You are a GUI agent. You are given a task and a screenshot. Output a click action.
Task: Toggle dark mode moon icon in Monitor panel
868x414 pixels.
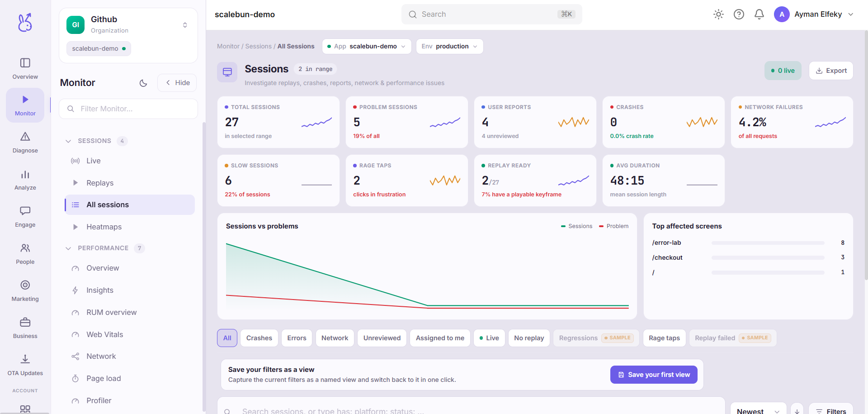pyautogui.click(x=143, y=83)
